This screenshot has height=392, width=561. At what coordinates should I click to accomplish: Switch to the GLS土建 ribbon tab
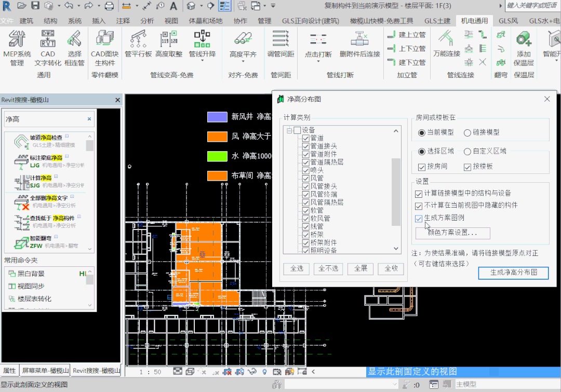[437, 21]
